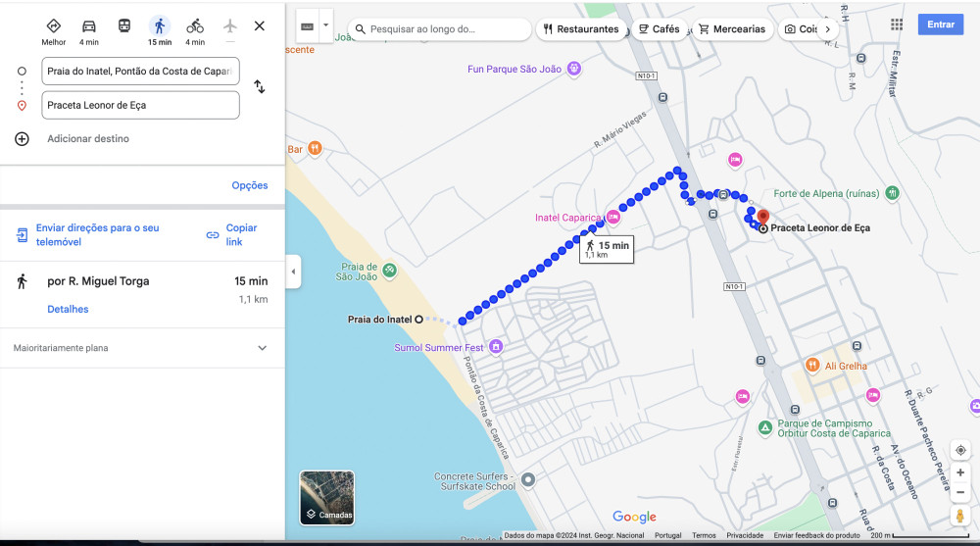The height and width of the screenshot is (546, 980).
Task: Select the flight travel mode icon
Action: point(230,26)
